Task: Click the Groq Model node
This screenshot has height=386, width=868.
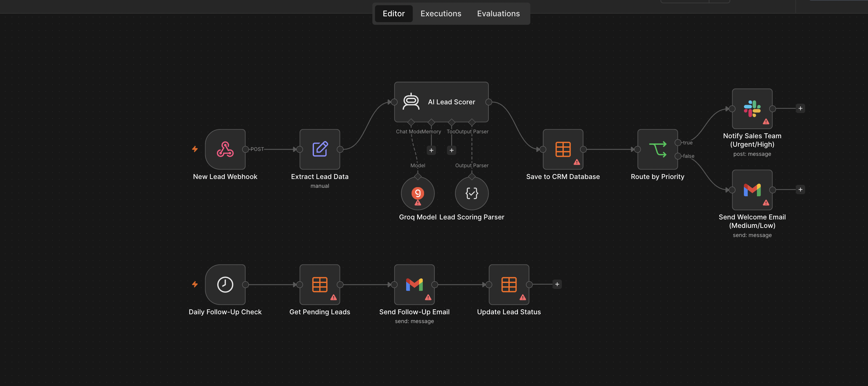Action: pos(418,193)
